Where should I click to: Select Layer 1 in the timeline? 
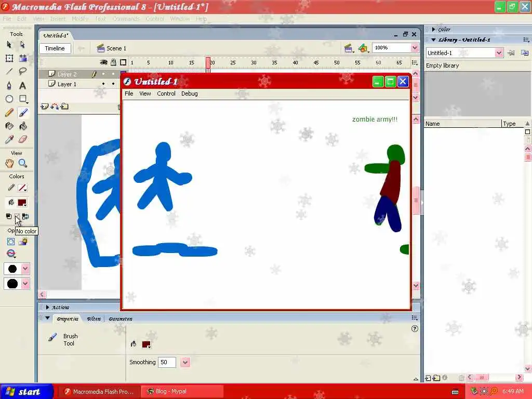pyautogui.click(x=66, y=84)
